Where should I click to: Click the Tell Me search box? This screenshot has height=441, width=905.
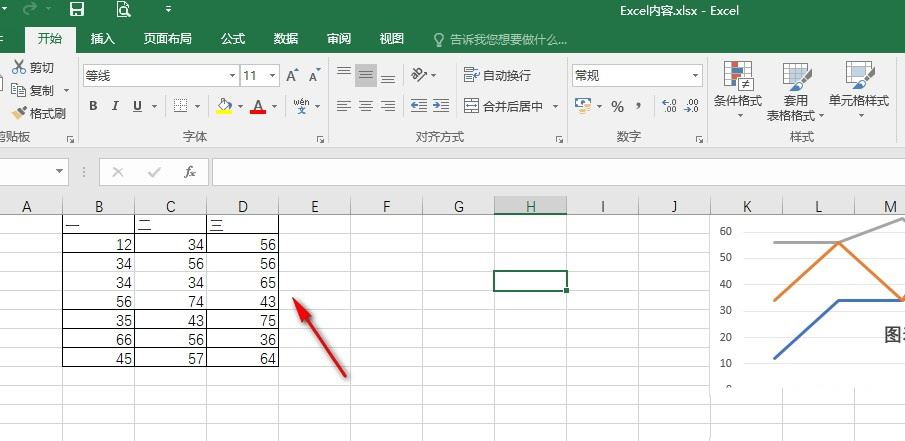(500, 40)
